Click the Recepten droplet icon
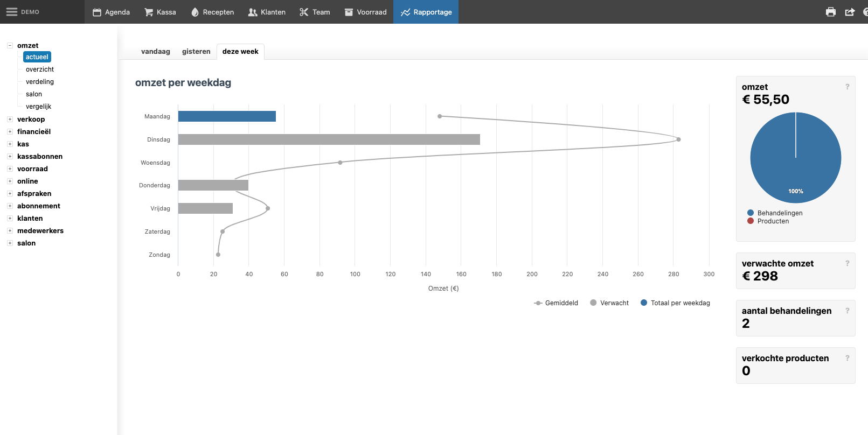Viewport: 868px width, 435px height. tap(195, 12)
